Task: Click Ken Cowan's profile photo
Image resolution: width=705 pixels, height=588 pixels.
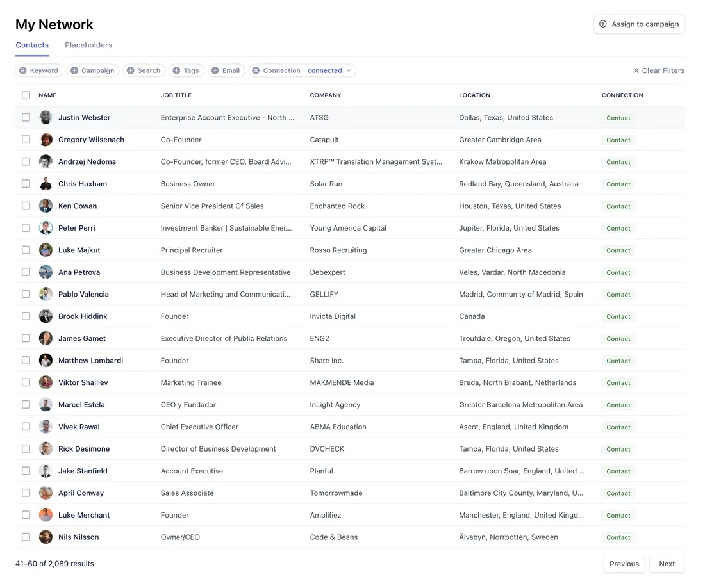Action: click(x=46, y=206)
